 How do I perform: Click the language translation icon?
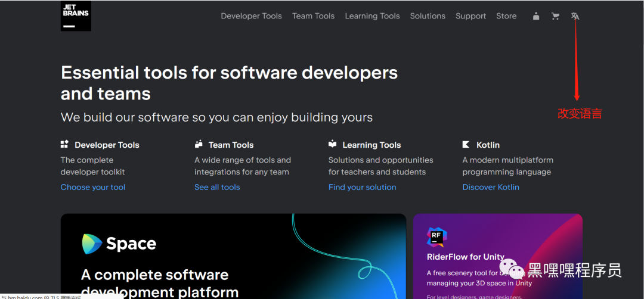(575, 16)
